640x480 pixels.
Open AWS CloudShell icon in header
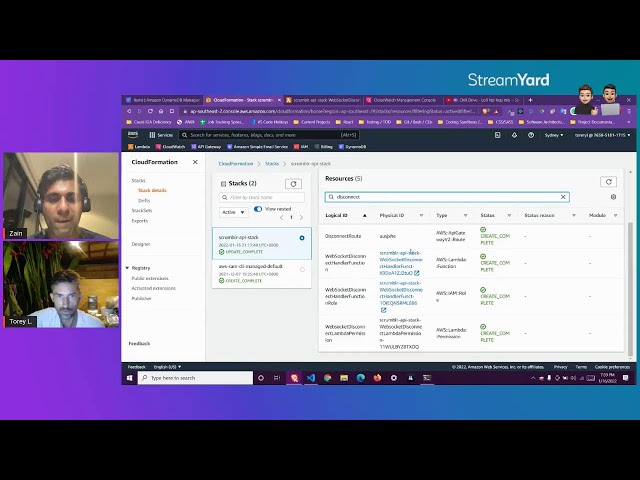click(x=497, y=135)
